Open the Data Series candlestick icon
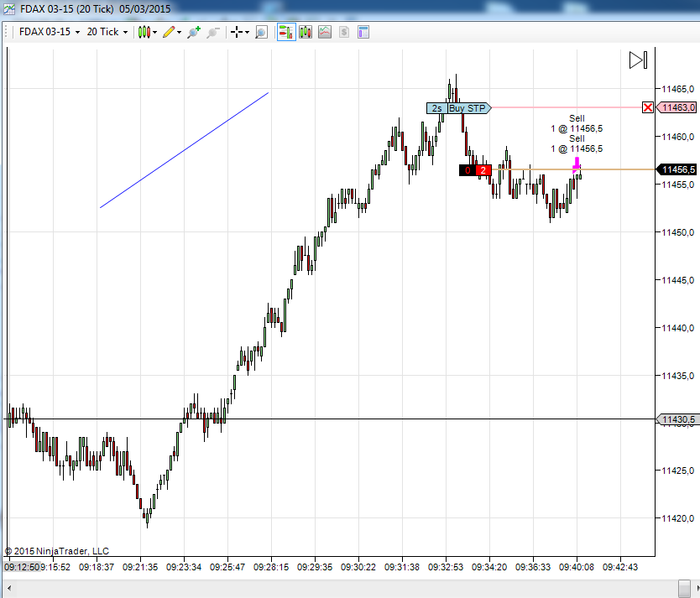The height and width of the screenshot is (598, 700). tap(306, 32)
